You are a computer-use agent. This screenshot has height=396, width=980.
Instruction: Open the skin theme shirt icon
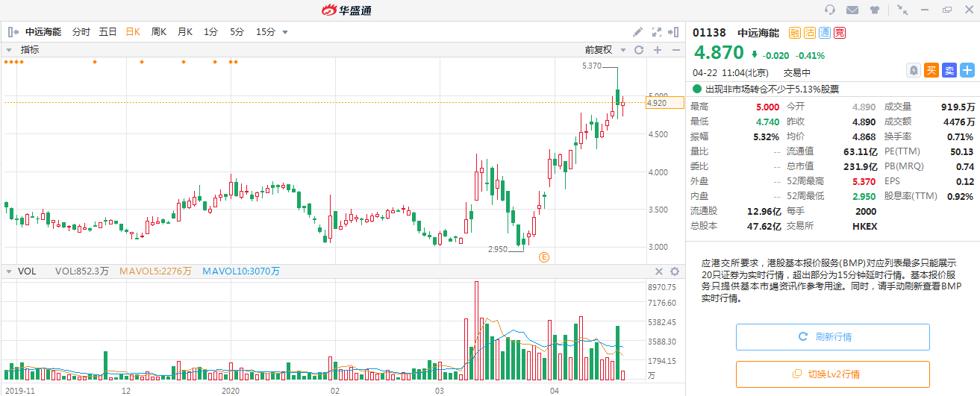tap(875, 10)
